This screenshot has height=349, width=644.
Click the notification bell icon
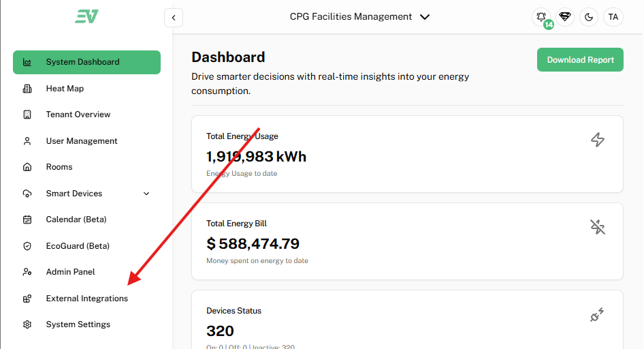(x=541, y=17)
